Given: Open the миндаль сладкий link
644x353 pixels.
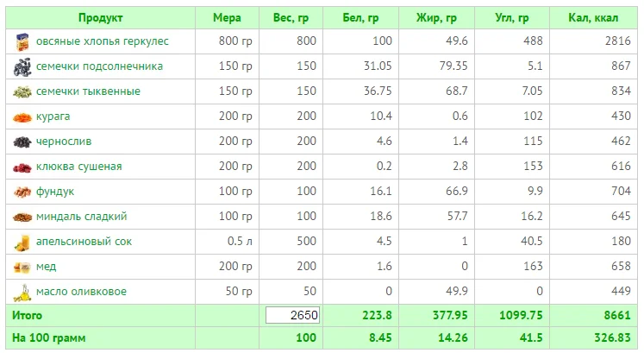Looking at the screenshot, I should pyautogui.click(x=81, y=217).
